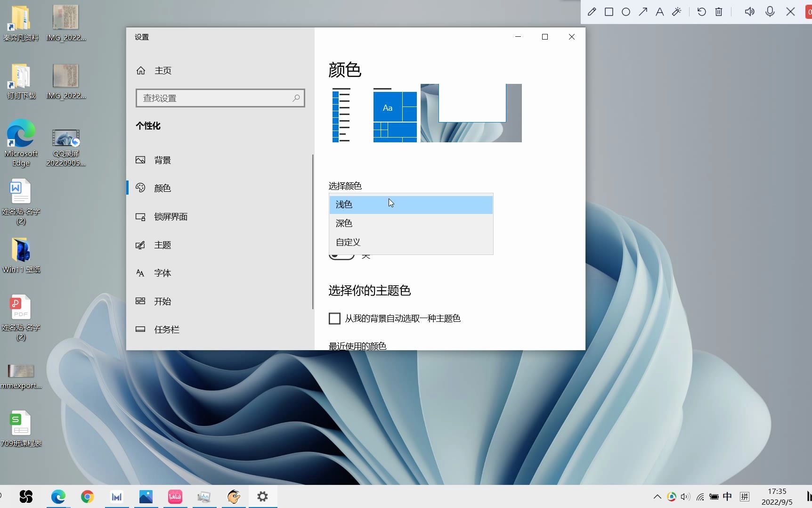The height and width of the screenshot is (508, 812).
Task: Mute the microphone in the recording toolbar
Action: (770, 11)
